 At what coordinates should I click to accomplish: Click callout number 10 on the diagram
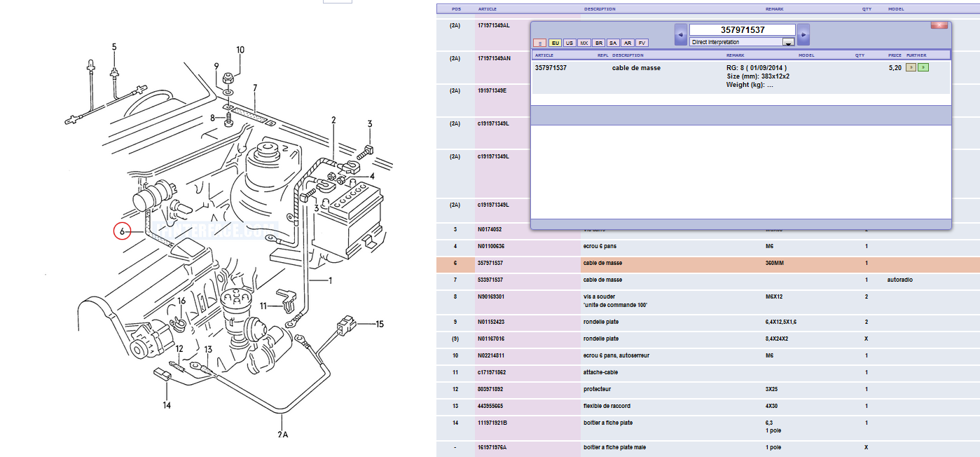(240, 50)
